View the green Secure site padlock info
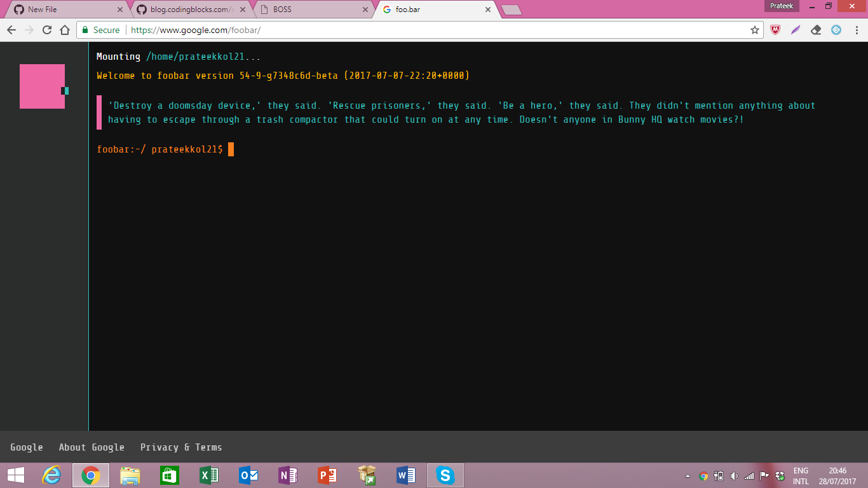This screenshot has width=868, height=488. (x=101, y=30)
